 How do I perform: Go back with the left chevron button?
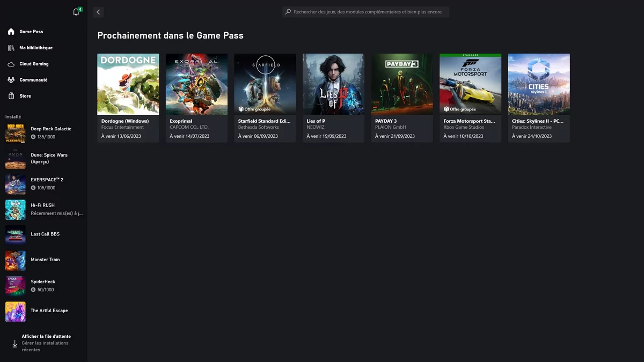pos(98,12)
